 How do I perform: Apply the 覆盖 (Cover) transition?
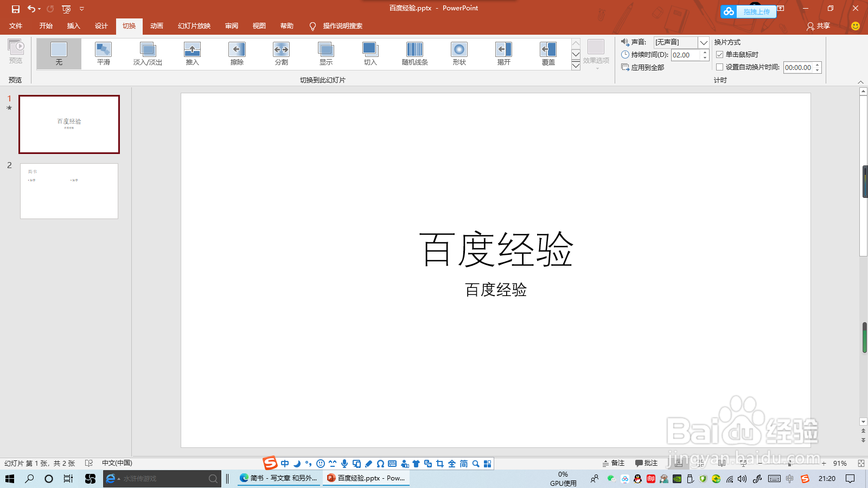click(548, 54)
